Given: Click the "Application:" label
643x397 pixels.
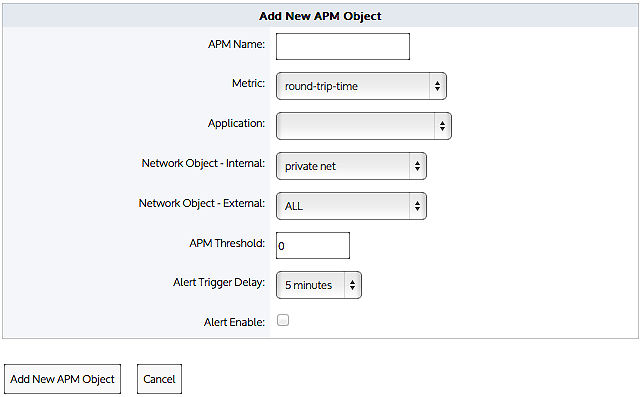Looking at the screenshot, I should click(x=236, y=123).
